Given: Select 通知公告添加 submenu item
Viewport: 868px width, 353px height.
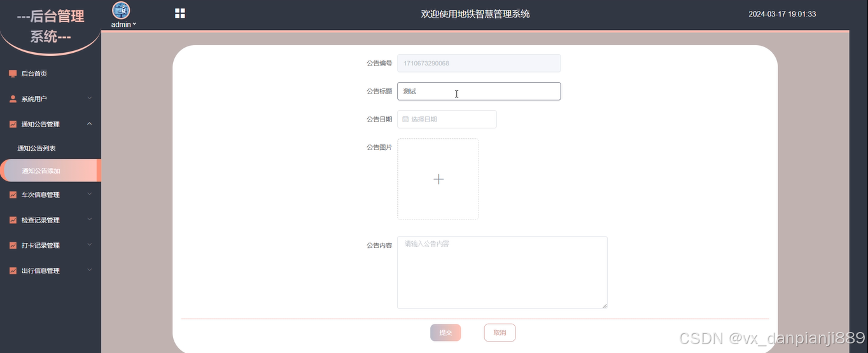Looking at the screenshot, I should click(50, 170).
